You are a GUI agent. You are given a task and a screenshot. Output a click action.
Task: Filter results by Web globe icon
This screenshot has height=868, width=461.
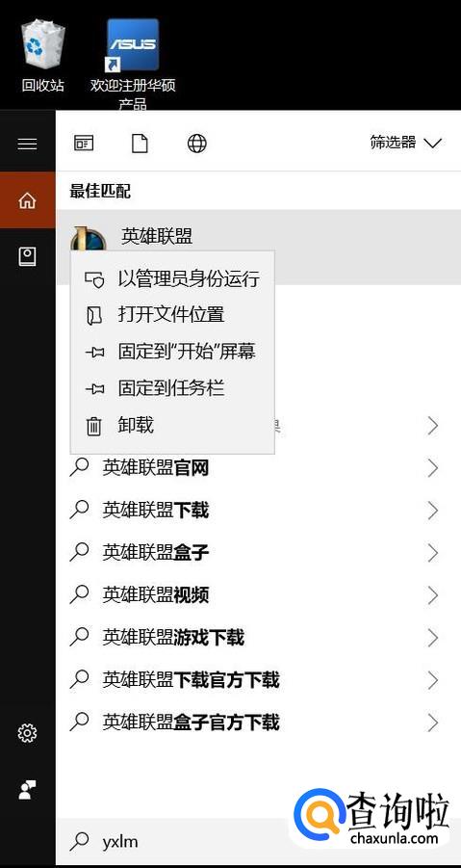[196, 144]
